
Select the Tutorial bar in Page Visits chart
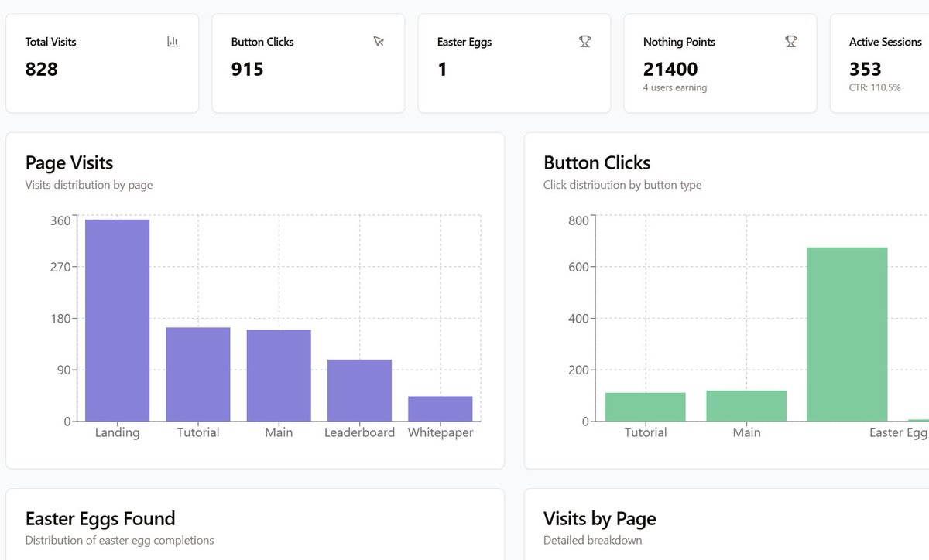198,374
